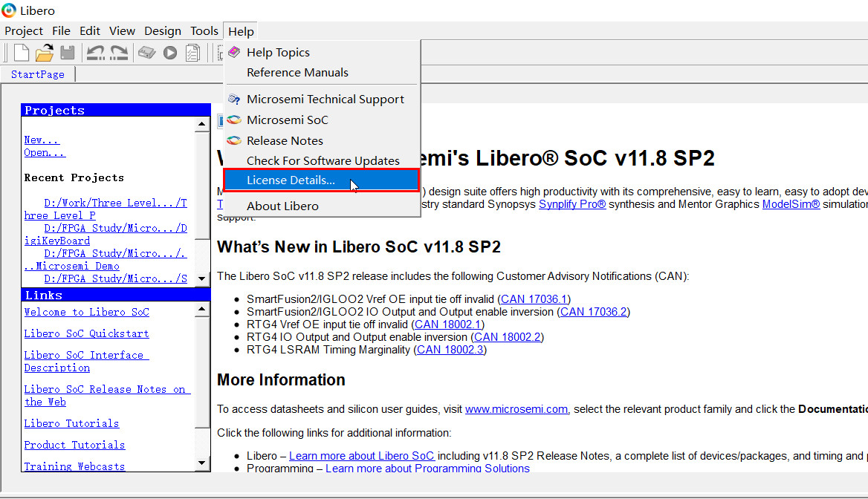
Task: Open reports using the documents toolbar icon
Action: (x=192, y=52)
